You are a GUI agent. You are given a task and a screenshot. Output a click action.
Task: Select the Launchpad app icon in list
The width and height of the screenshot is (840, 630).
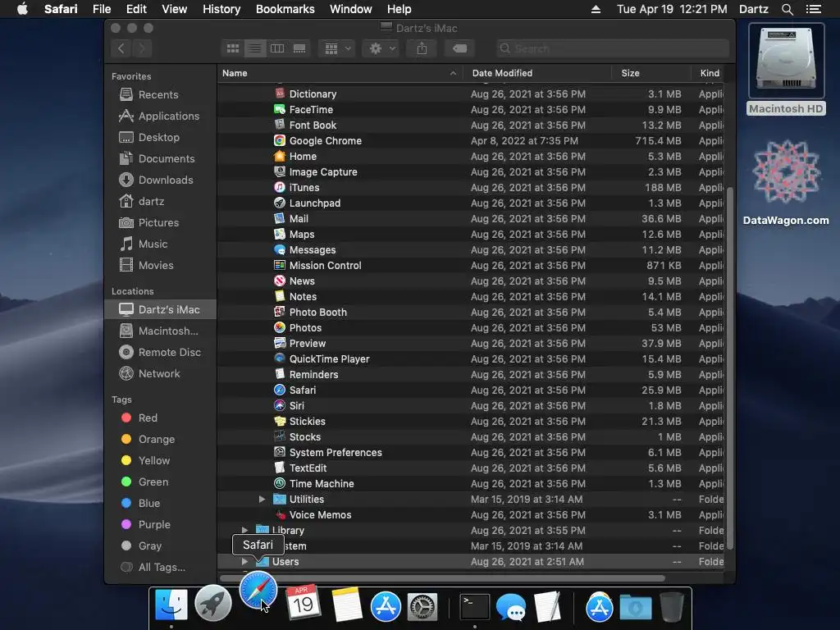(x=280, y=203)
